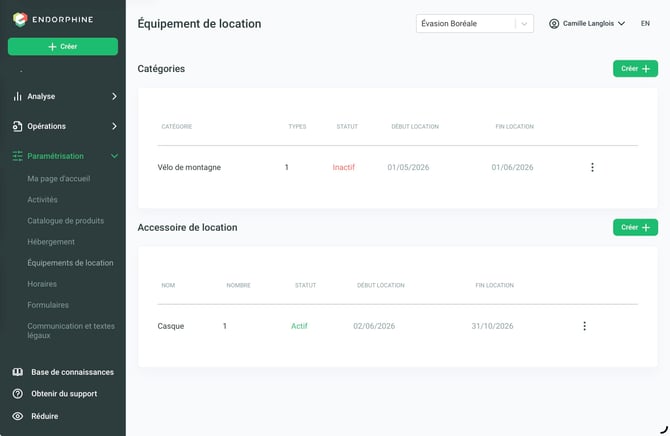Screen dimensions: 670x436
Task: Open the Évasion Boréale dropdown
Action: 475,24
